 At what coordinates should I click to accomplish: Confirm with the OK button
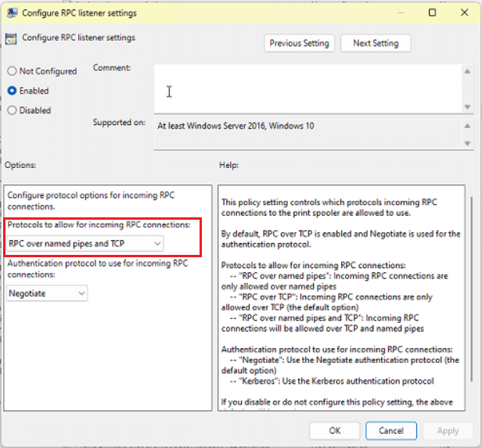335,431
